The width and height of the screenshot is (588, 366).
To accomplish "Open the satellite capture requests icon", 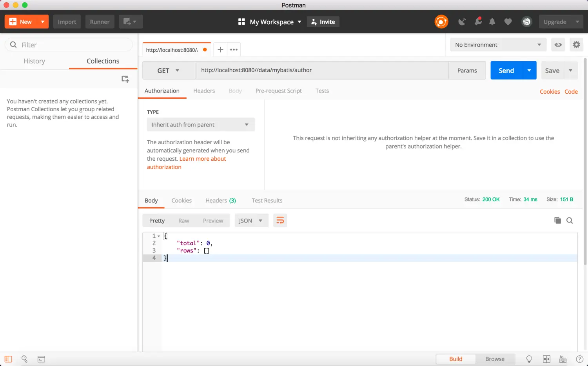I will (x=462, y=22).
